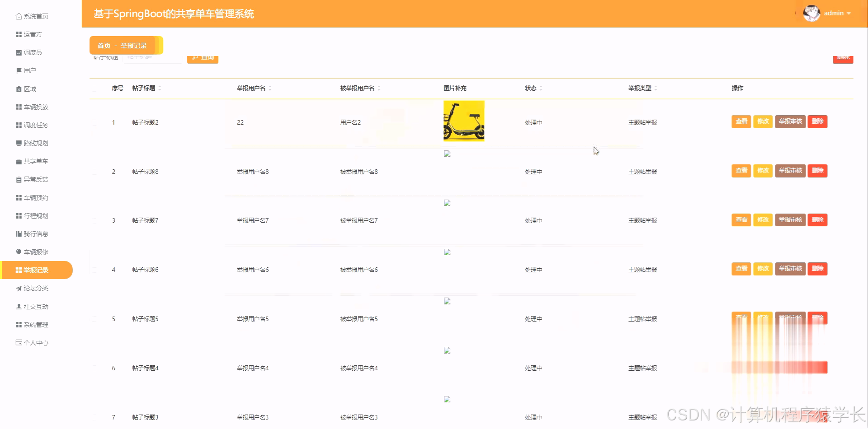The width and height of the screenshot is (868, 429).
Task: View the yellow scooter image thumbnail
Action: coord(463,121)
